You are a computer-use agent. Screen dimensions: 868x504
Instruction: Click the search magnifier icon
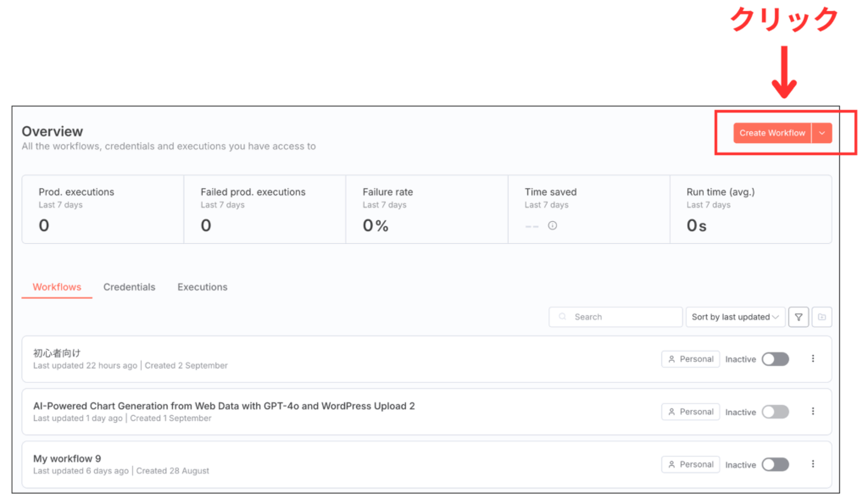pos(563,316)
